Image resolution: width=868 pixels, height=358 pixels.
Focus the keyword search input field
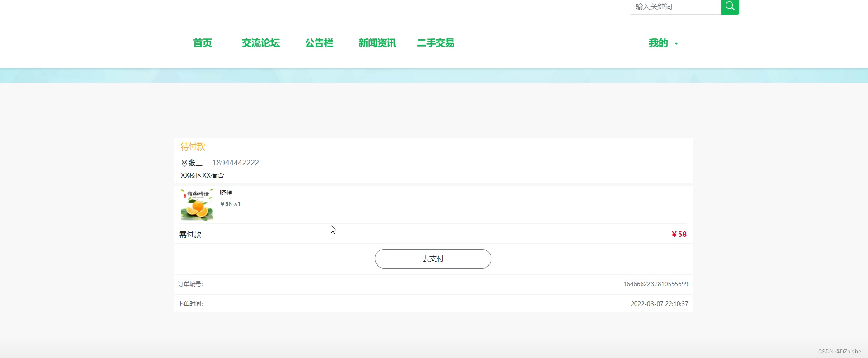[675, 7]
